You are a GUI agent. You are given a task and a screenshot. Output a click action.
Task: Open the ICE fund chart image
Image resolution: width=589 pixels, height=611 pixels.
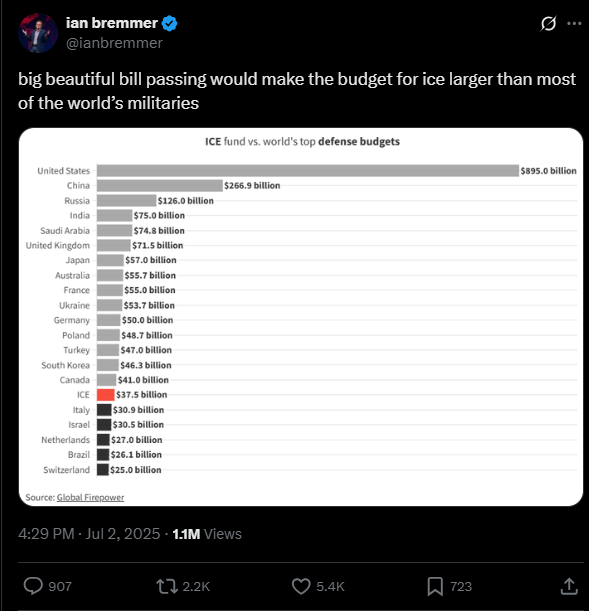301,317
